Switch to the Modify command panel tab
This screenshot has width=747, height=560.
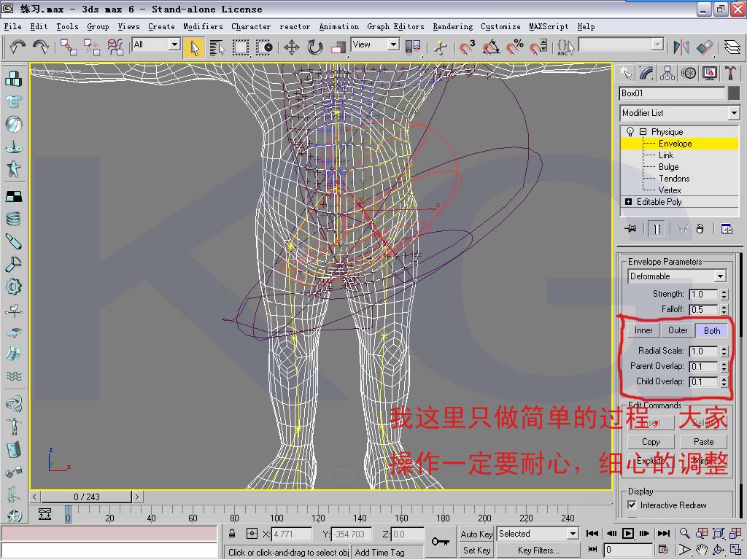646,74
